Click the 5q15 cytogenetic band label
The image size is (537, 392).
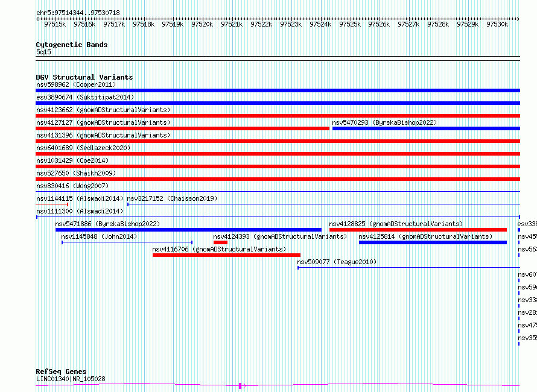[43, 52]
